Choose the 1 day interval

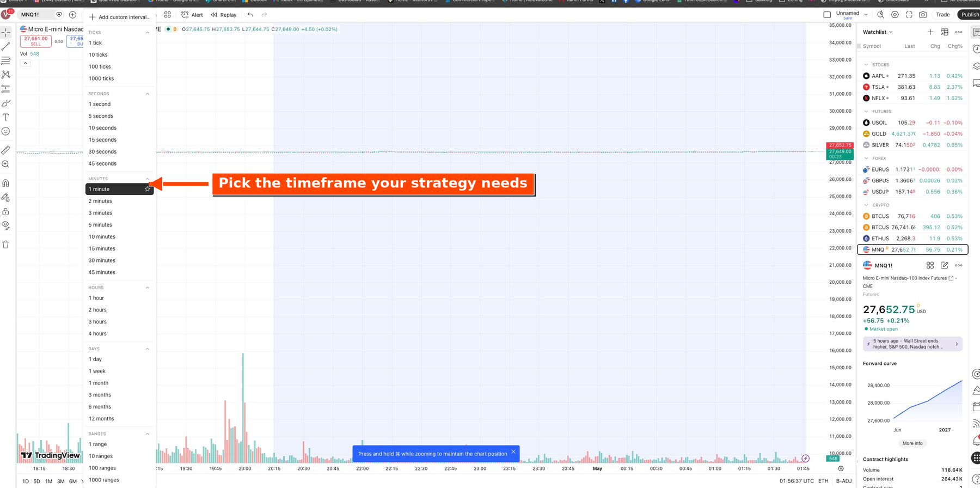click(120, 359)
